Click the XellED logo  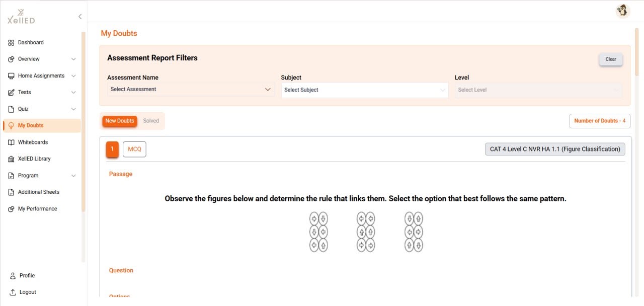point(21,16)
